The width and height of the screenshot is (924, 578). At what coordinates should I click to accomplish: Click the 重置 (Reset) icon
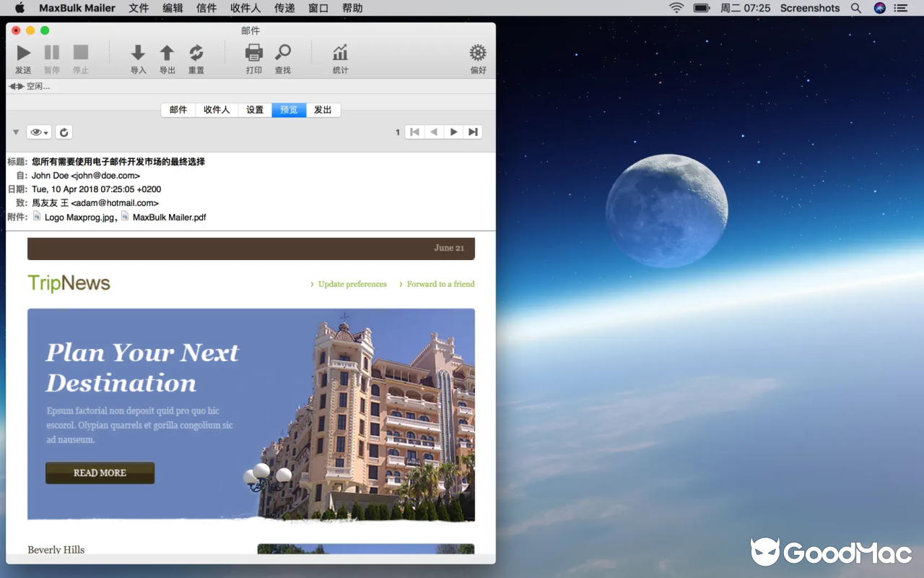pyautogui.click(x=196, y=52)
